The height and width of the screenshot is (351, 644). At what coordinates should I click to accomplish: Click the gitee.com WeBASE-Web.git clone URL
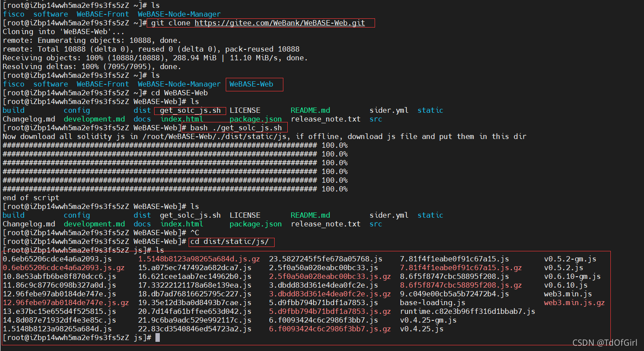(x=280, y=23)
